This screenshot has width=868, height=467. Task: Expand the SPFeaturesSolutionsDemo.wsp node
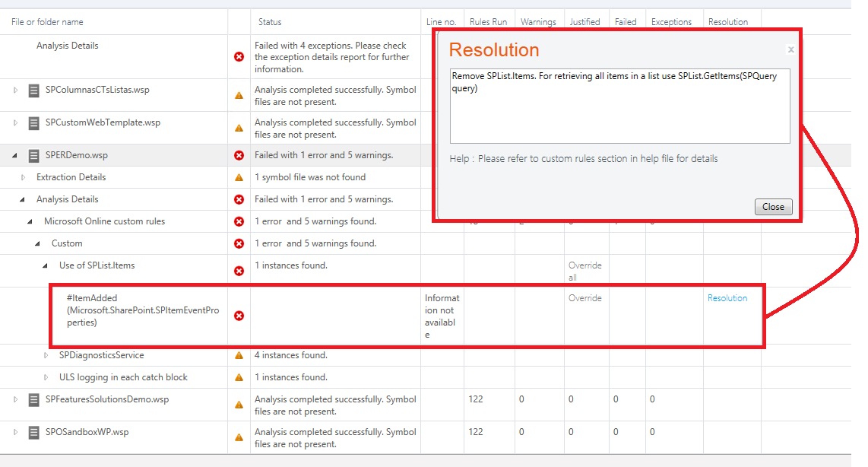tap(14, 400)
